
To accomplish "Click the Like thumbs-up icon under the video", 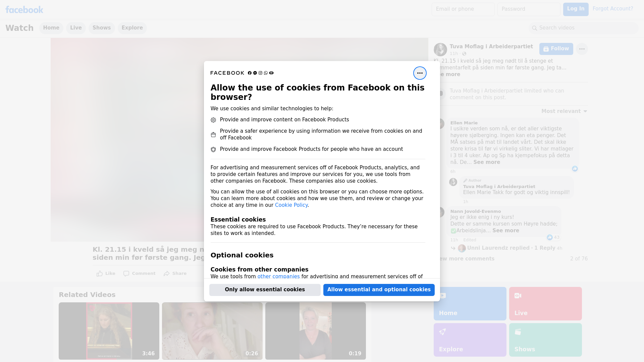I will click(x=100, y=274).
